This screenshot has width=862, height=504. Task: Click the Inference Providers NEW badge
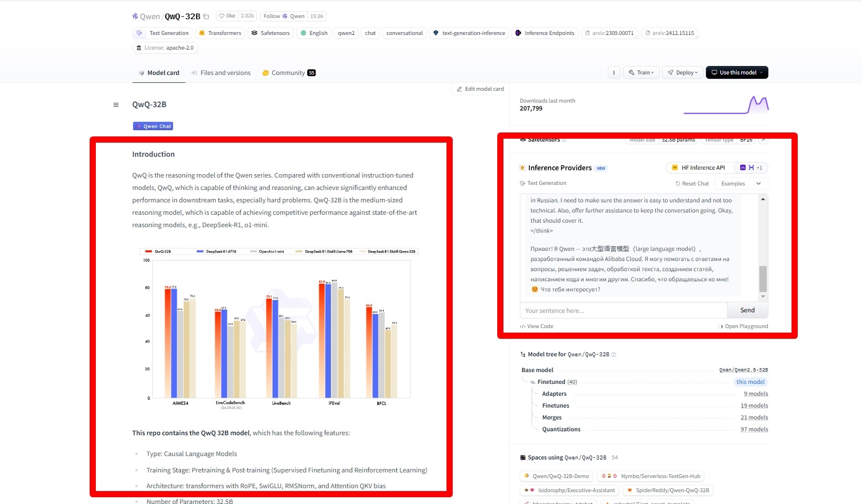click(601, 168)
